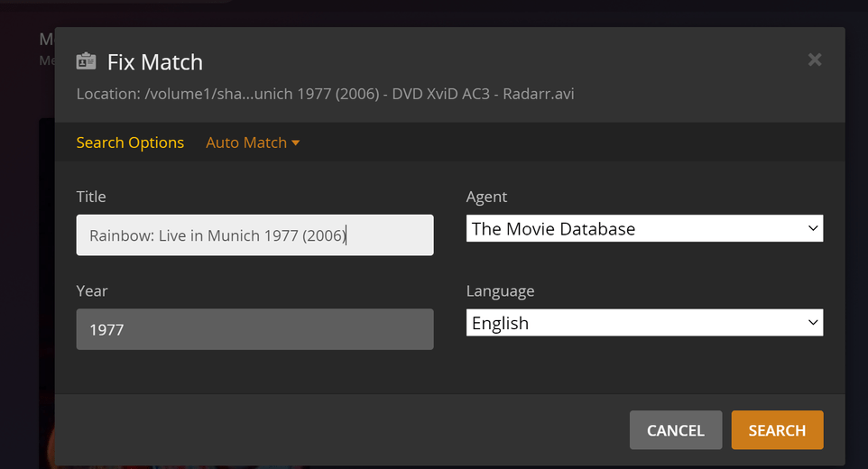Click the orange caret beside Auto Match
868x469 pixels.
point(295,143)
